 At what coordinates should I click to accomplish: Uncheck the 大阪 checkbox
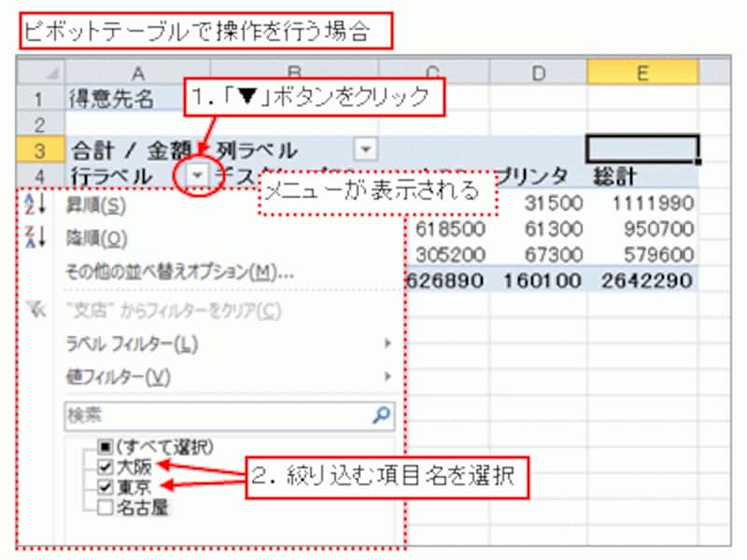pyautogui.click(x=105, y=467)
